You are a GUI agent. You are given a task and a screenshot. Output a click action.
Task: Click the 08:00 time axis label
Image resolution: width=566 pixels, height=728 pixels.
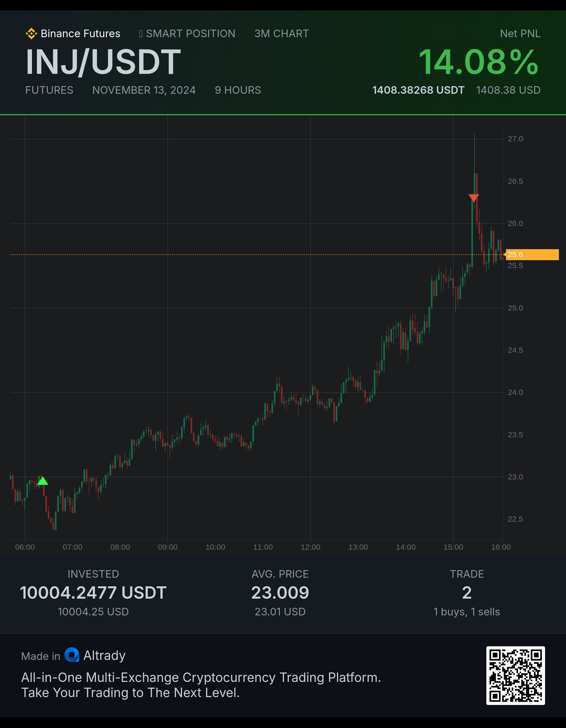click(120, 547)
